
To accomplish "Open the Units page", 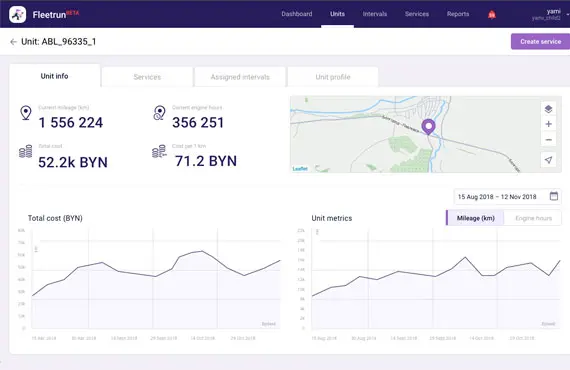I will point(337,14).
